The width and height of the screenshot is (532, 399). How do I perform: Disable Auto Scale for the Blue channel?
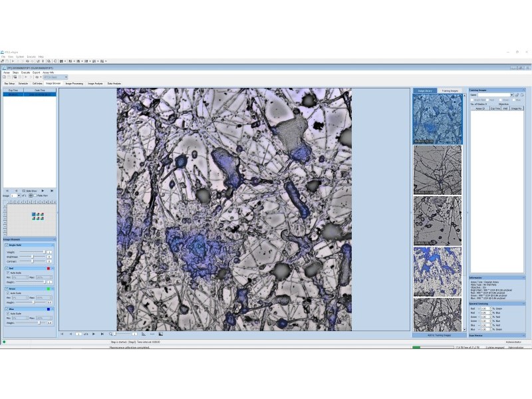pos(8,313)
